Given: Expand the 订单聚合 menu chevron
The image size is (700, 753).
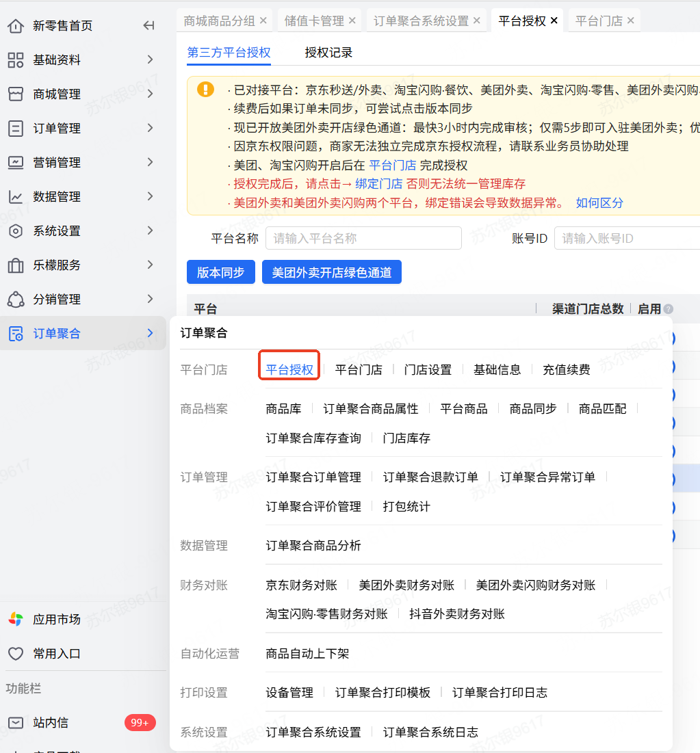Looking at the screenshot, I should pyautogui.click(x=151, y=333).
